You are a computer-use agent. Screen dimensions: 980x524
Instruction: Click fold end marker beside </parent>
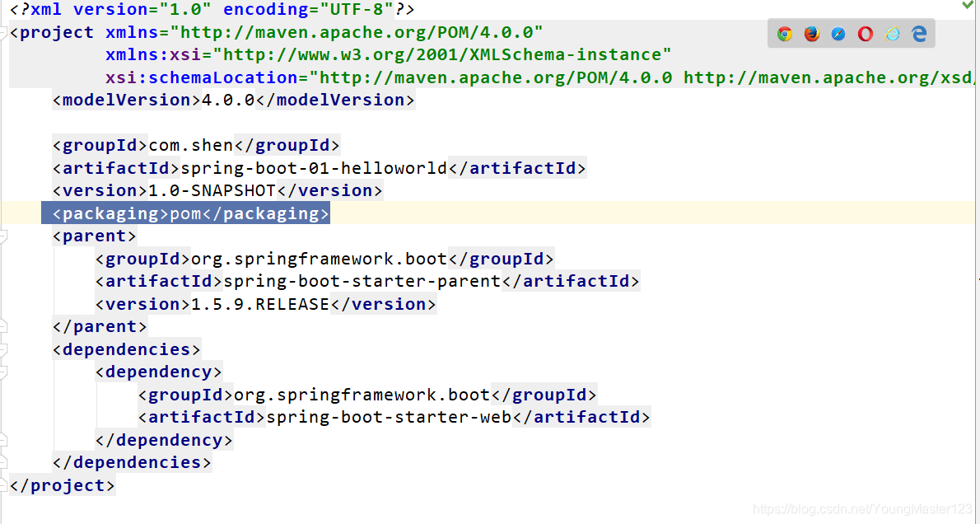[x=3, y=326]
